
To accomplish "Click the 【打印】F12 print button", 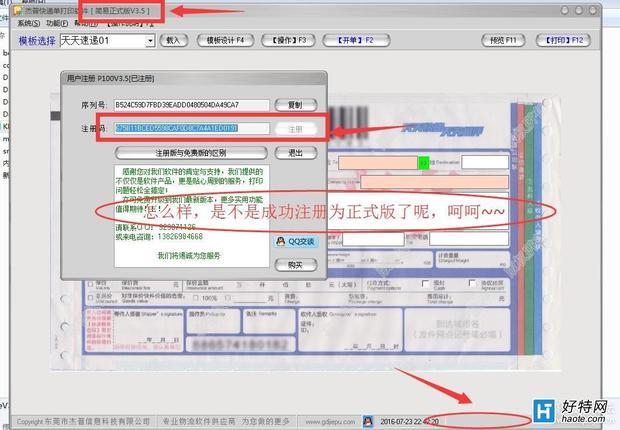I will [x=563, y=40].
